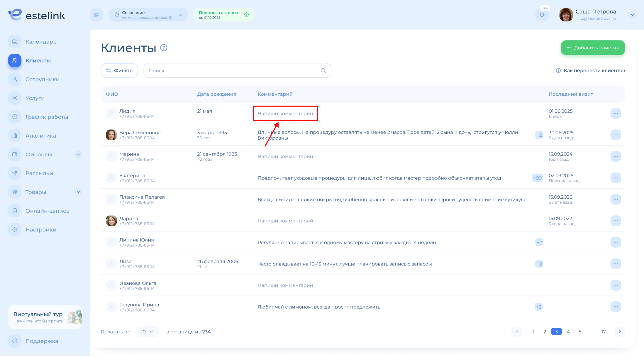
Task: Expand the Товары submenu chevron
Action: coord(78,192)
